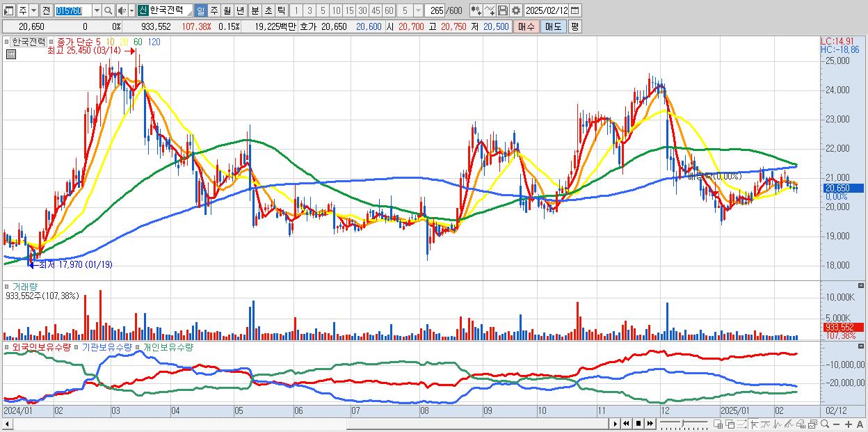Click the chart layout icon at top-left corner
This screenshot has height=432, width=868.
tap(8, 10)
